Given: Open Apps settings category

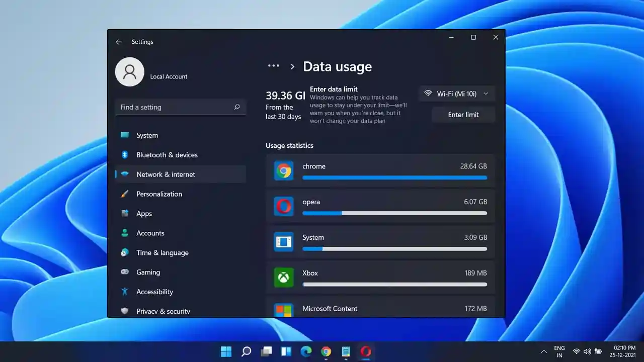Looking at the screenshot, I should tap(181, 214).
